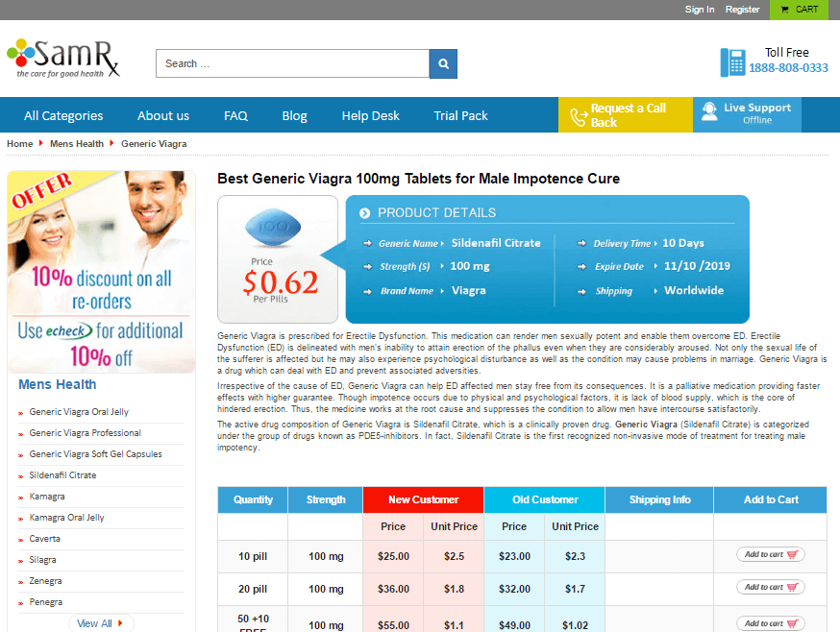This screenshot has height=632, width=840.
Task: Click the Register link
Action: click(x=742, y=10)
